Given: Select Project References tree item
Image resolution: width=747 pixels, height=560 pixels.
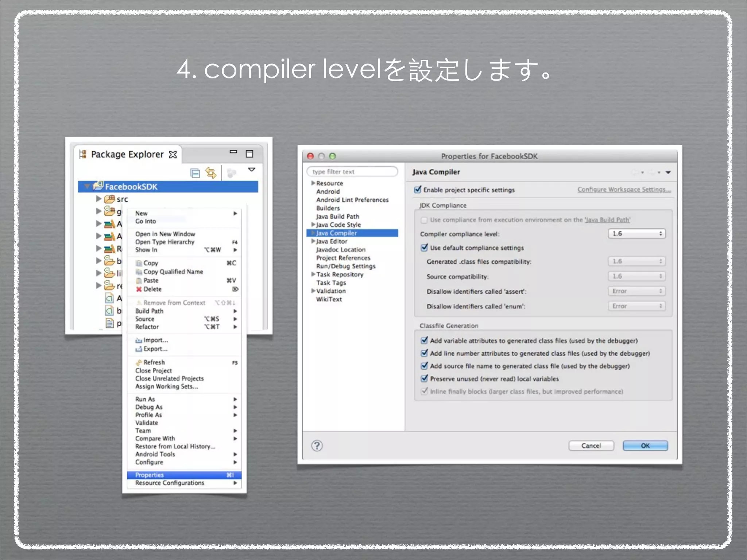Looking at the screenshot, I should (x=343, y=258).
